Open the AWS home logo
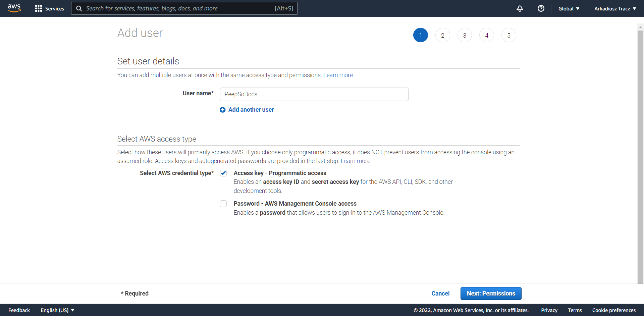 pos(14,8)
